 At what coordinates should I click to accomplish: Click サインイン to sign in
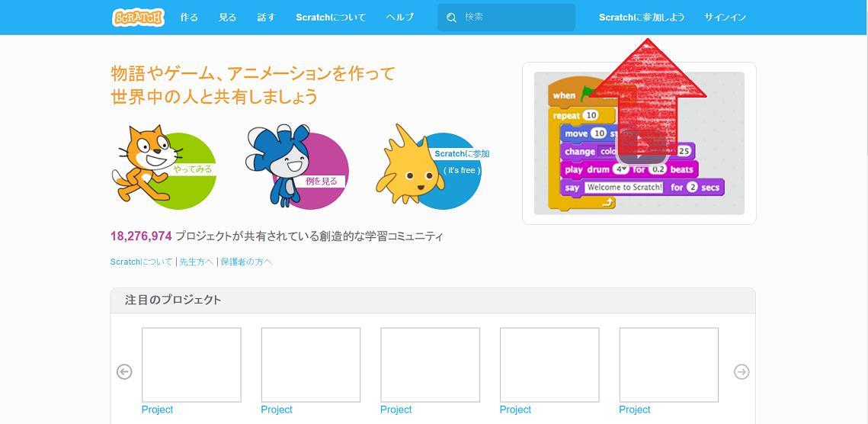tap(725, 18)
